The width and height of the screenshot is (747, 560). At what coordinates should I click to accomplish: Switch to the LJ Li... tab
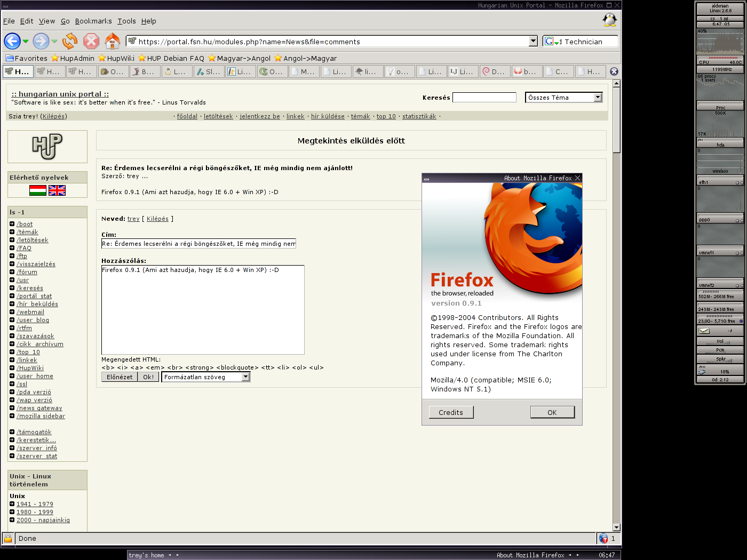coord(462,71)
